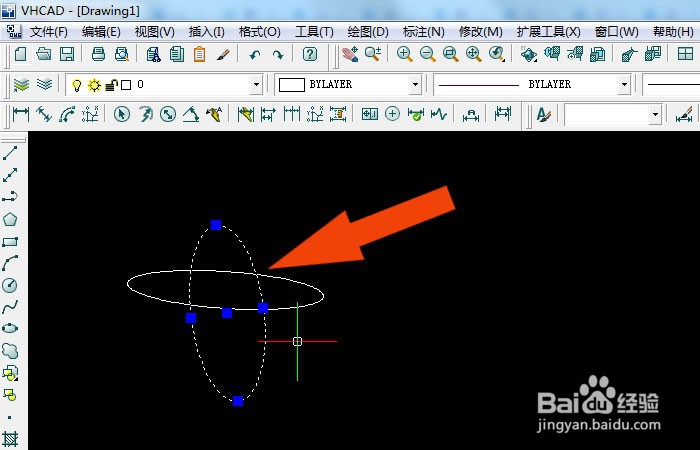Open the 编辑(E) menu
This screenshot has height=450, width=700.
(101, 32)
